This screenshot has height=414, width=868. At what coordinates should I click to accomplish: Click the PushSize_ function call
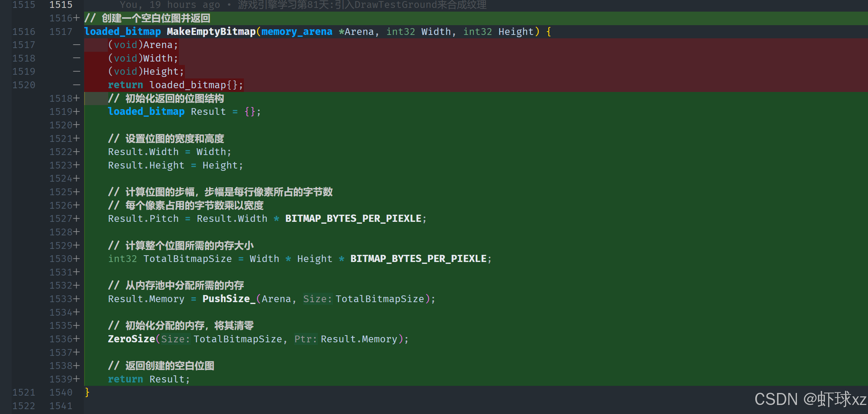pyautogui.click(x=229, y=299)
